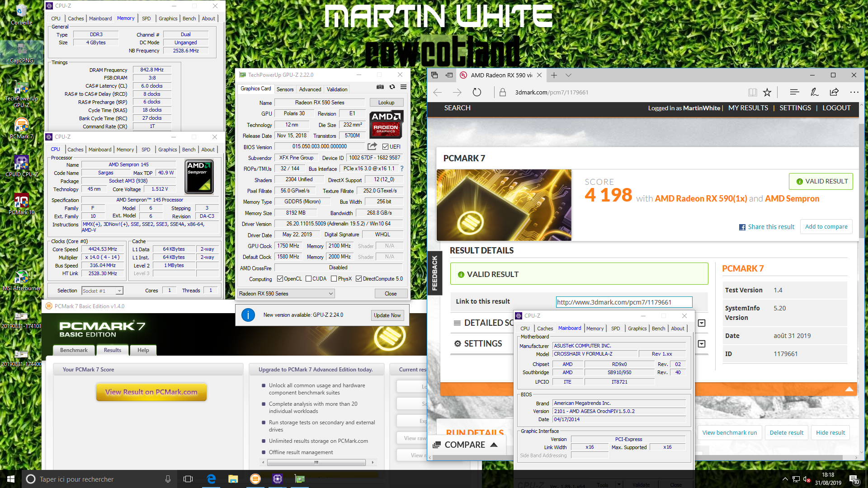Open Task View on taskbar
The image size is (868, 488).
pos(188,479)
